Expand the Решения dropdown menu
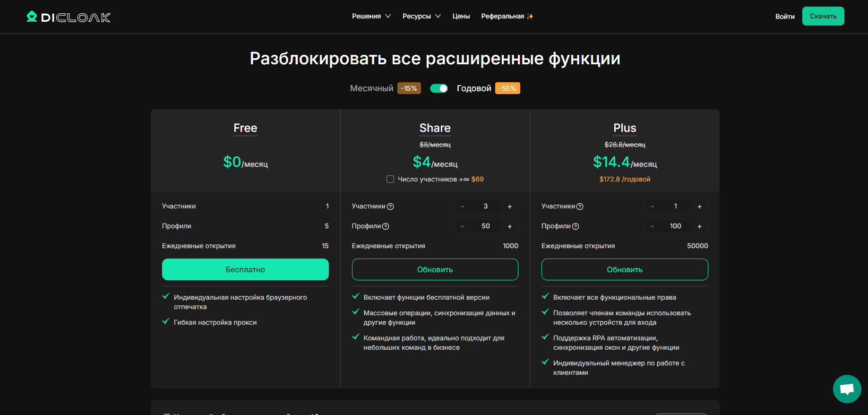Viewport: 868px width, 415px height. click(x=371, y=16)
